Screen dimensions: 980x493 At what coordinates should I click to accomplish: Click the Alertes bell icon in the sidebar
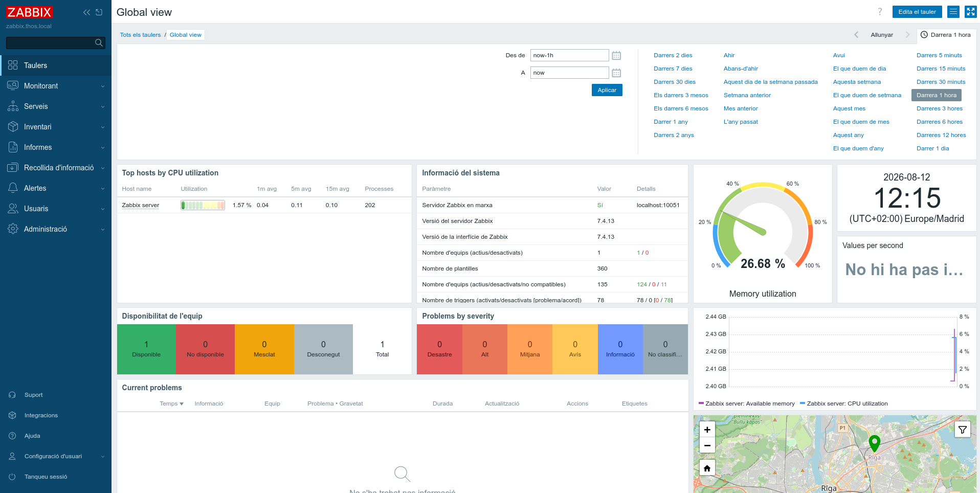13,188
